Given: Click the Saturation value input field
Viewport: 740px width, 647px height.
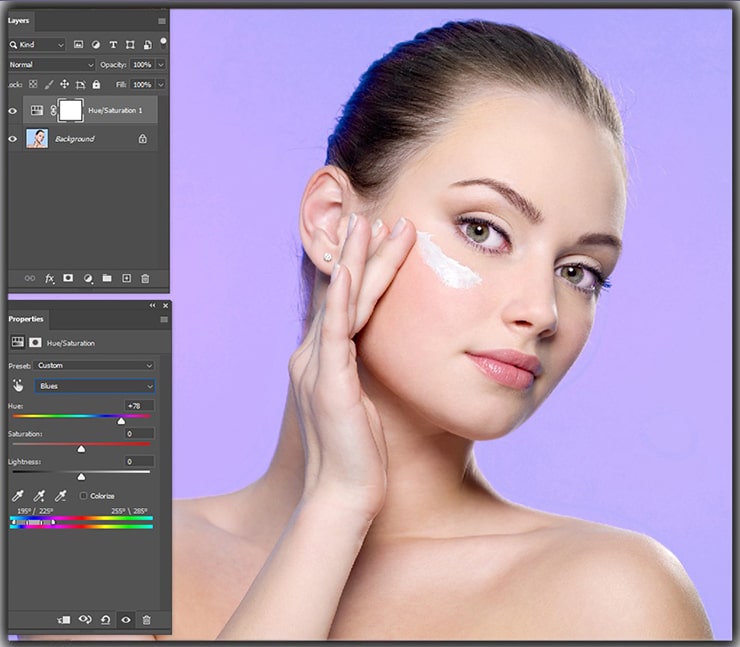Looking at the screenshot, I should 139,434.
